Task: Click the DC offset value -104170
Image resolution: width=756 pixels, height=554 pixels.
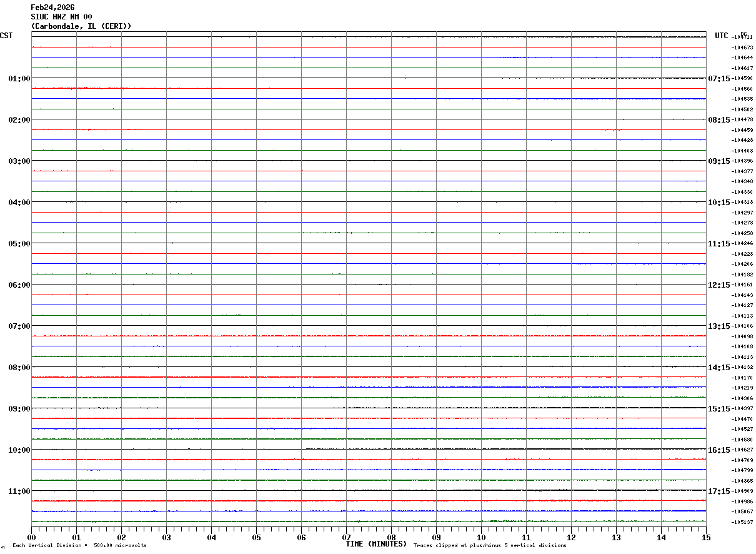Action: tap(742, 378)
